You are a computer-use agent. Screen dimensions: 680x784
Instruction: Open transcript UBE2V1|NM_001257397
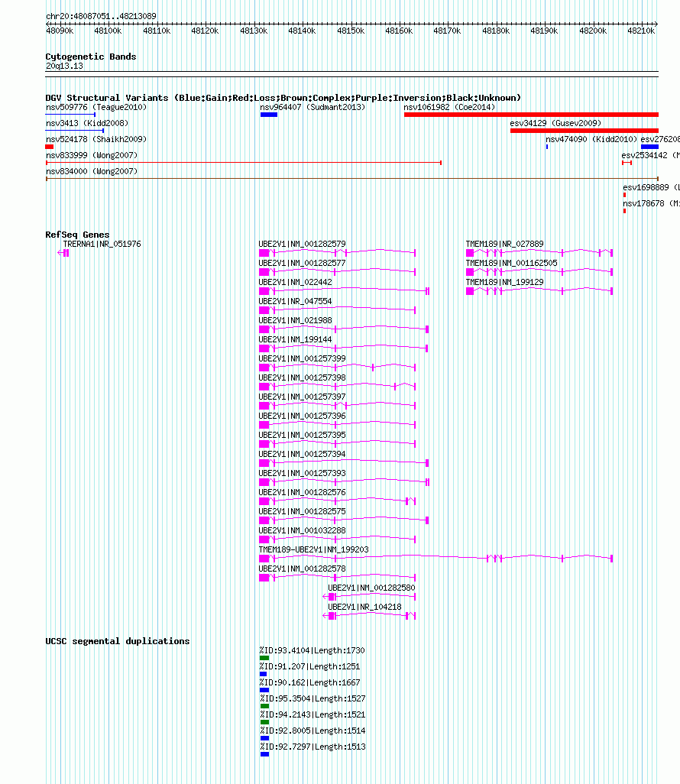point(302,397)
